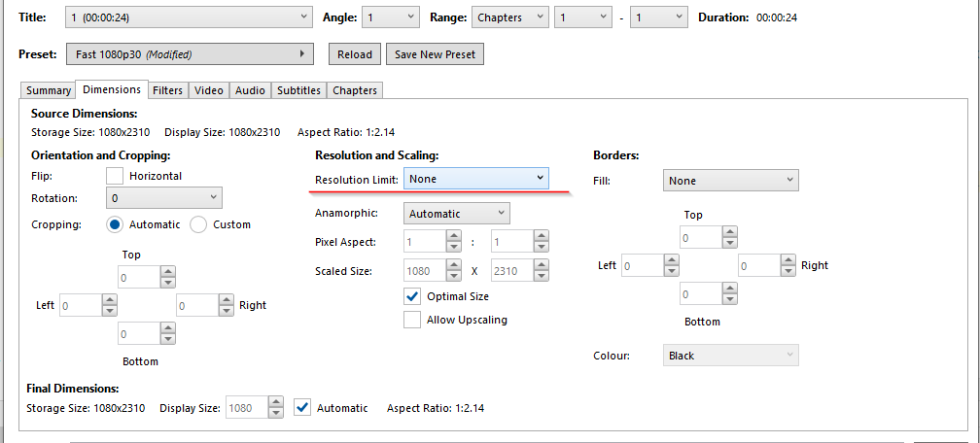Open the end chapter dropdown
The width and height of the screenshot is (980, 443).
pyautogui.click(x=659, y=17)
